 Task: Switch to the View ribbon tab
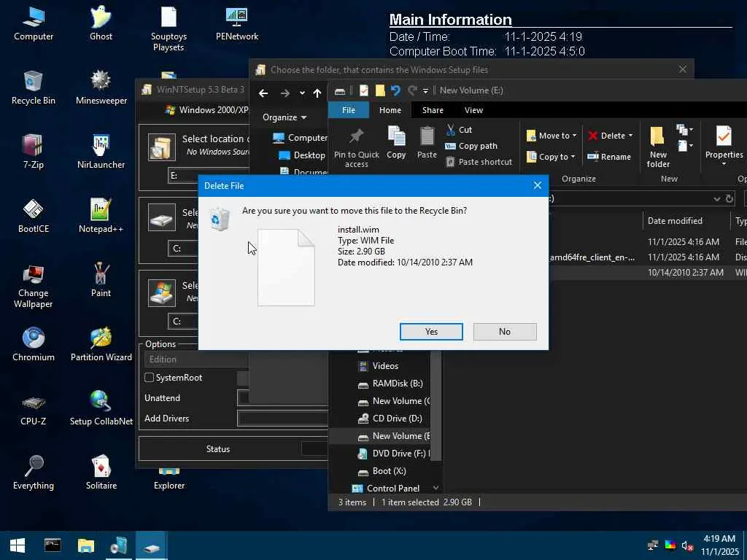473,110
